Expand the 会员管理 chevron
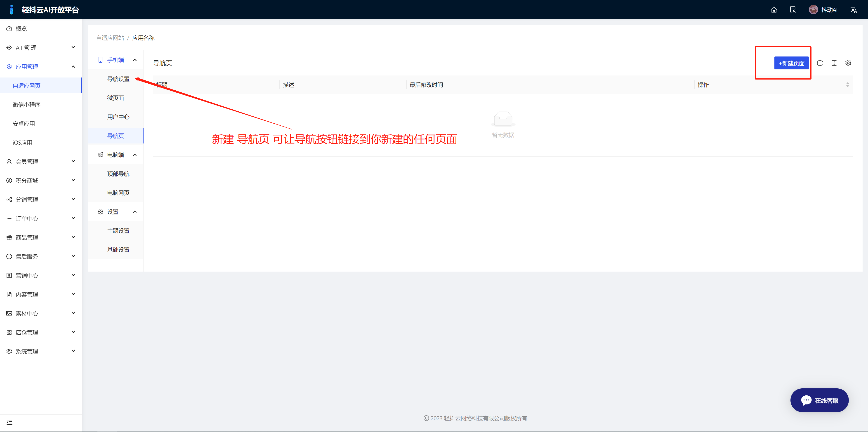Viewport: 868px width, 432px height. 73,161
